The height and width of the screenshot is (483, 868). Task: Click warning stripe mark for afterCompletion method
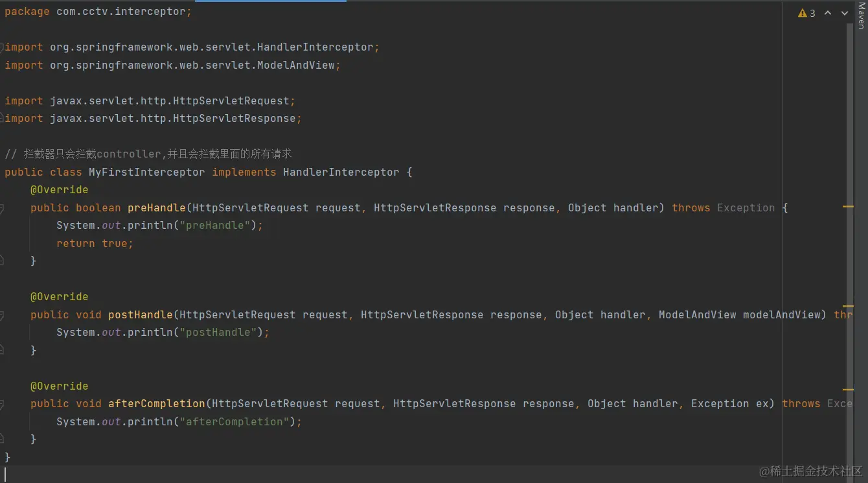point(848,390)
